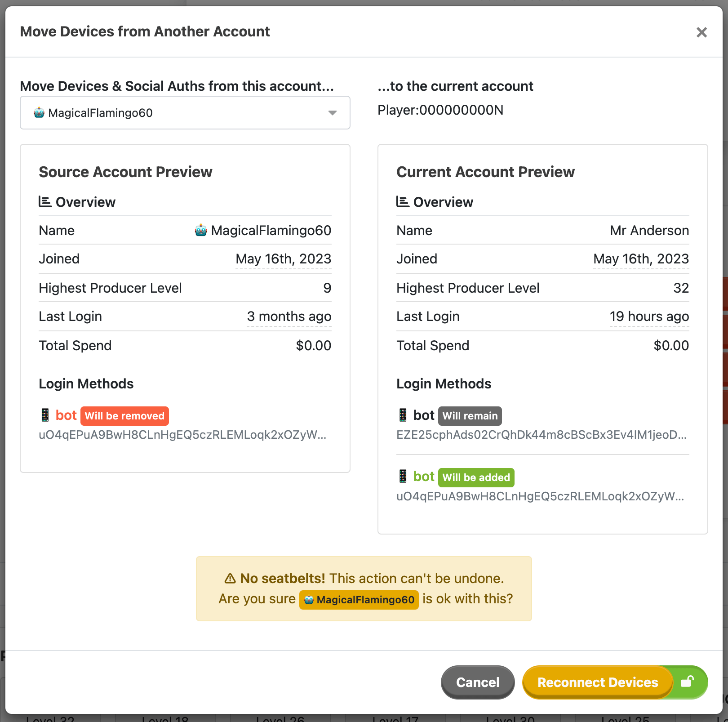
Task: Click the phone icon next to removed bot login
Action: click(x=45, y=415)
